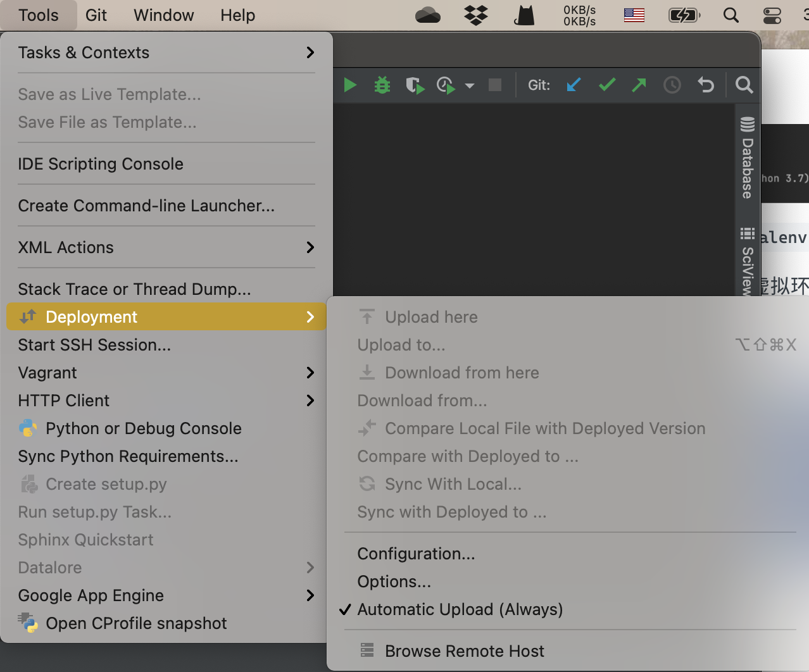
Task: Open macOS Control Center toggle icon
Action: 772,15
